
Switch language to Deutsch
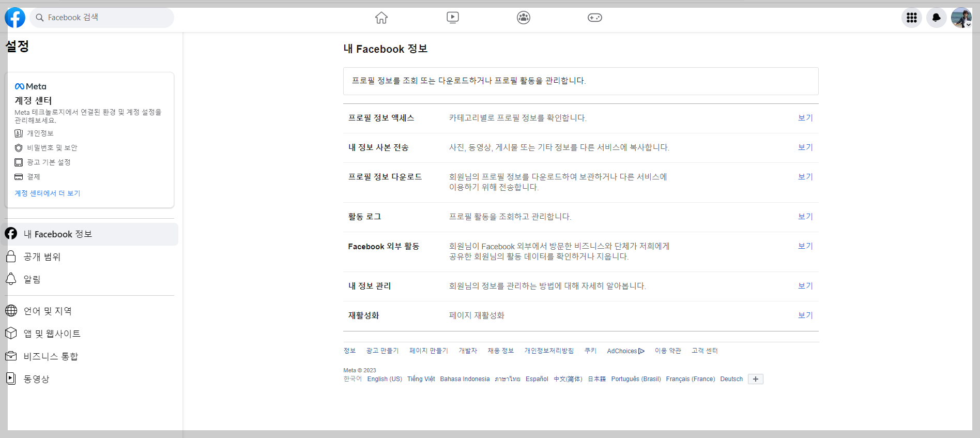point(731,379)
